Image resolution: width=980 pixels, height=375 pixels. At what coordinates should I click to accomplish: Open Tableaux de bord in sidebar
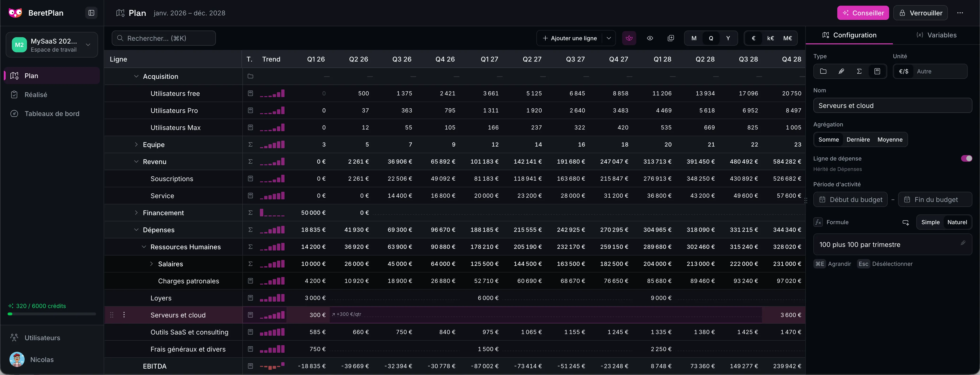coord(52,114)
